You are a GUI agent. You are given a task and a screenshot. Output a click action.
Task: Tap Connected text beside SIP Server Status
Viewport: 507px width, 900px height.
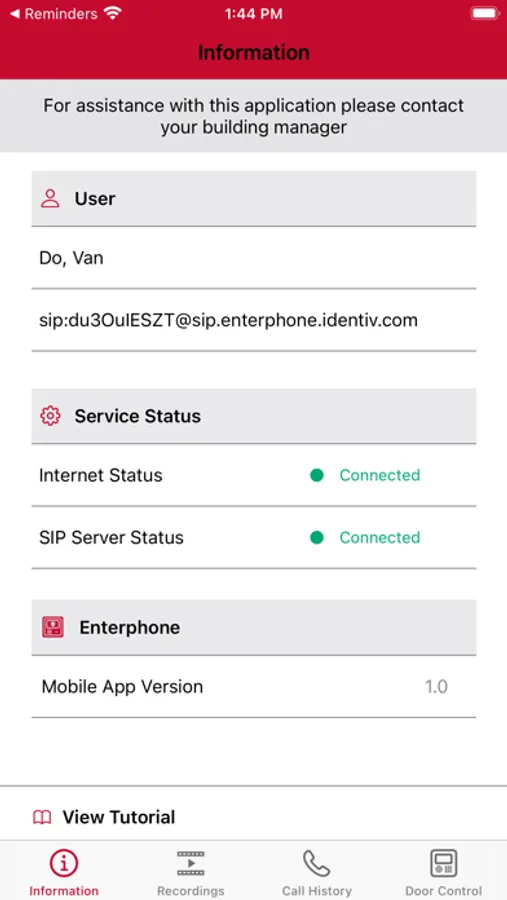[x=380, y=538]
